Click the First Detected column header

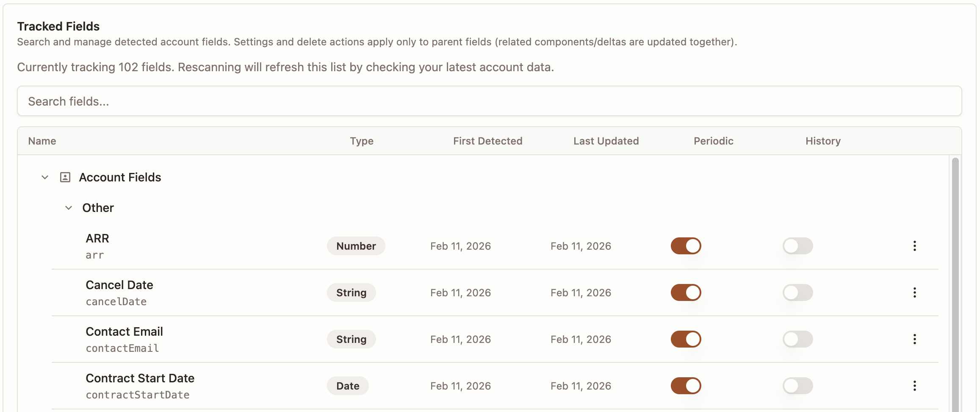click(x=487, y=141)
